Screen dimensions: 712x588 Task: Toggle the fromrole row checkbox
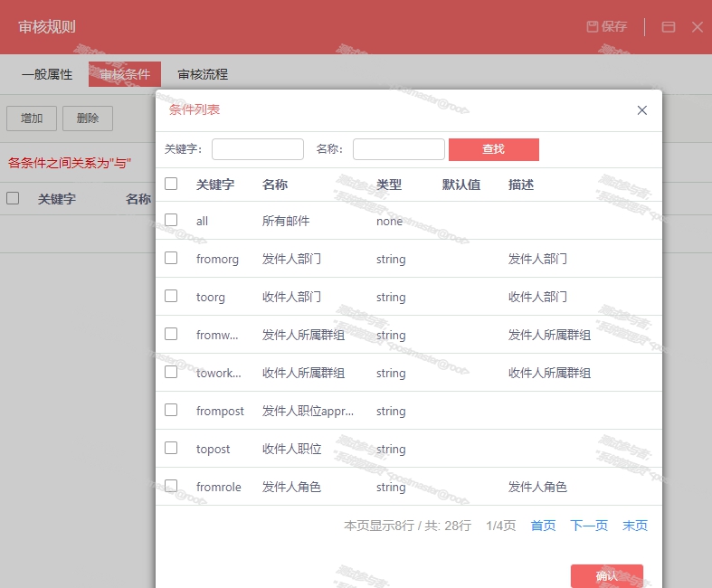coord(171,486)
